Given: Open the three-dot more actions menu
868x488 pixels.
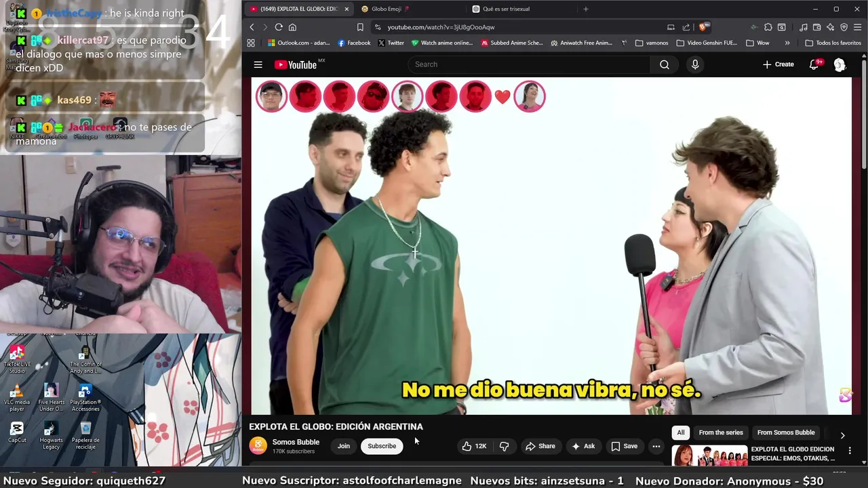Looking at the screenshot, I should (656, 446).
